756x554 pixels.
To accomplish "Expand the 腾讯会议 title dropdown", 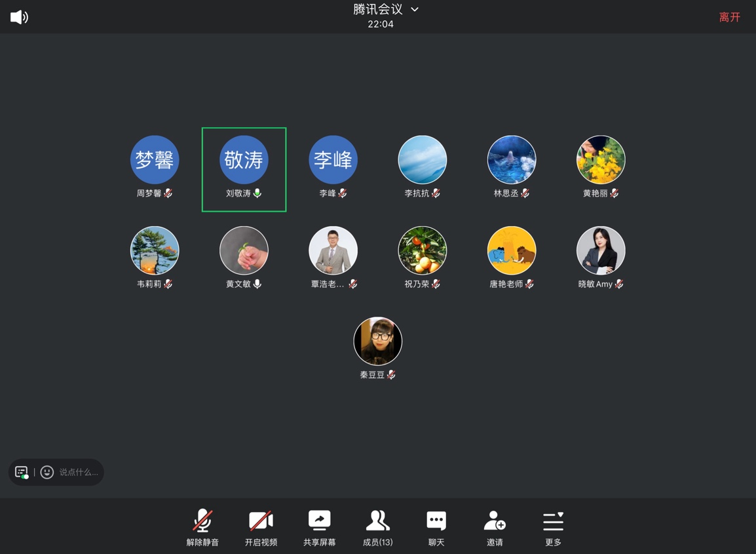I will click(415, 10).
